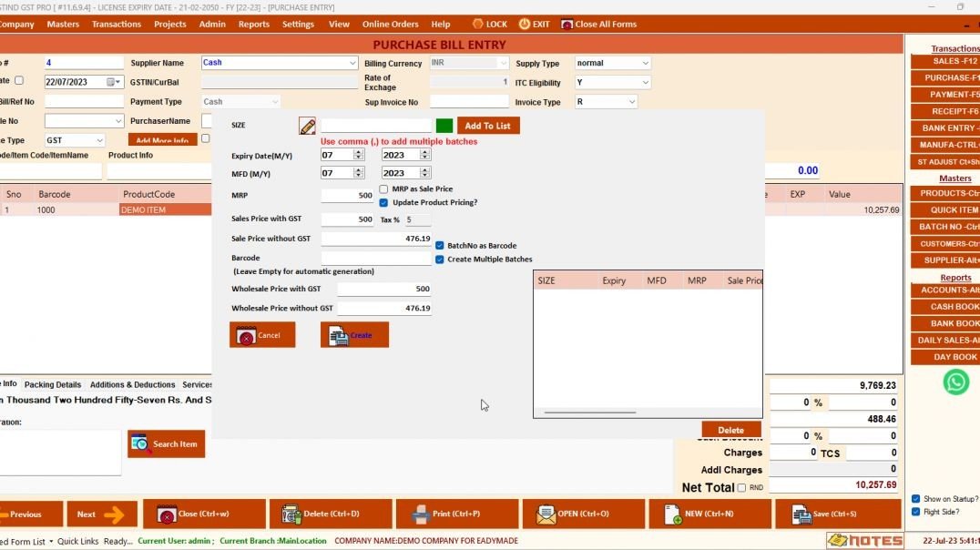This screenshot has width=980, height=550.
Task: Open the Masters menu
Action: pos(63,24)
